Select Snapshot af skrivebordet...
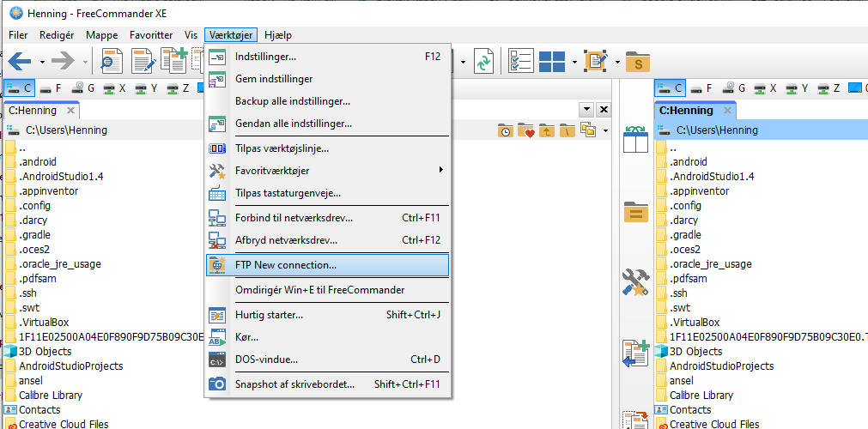The width and height of the screenshot is (868, 429). click(x=327, y=384)
